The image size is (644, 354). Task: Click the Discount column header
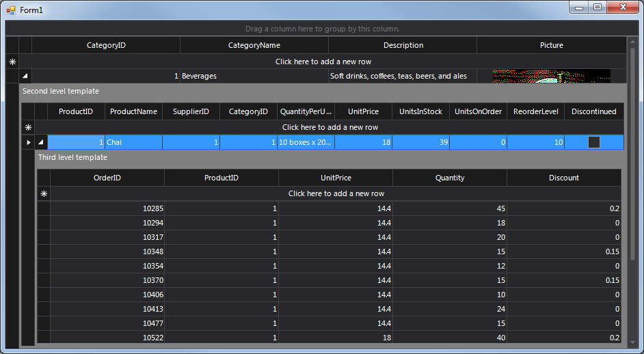(x=563, y=178)
